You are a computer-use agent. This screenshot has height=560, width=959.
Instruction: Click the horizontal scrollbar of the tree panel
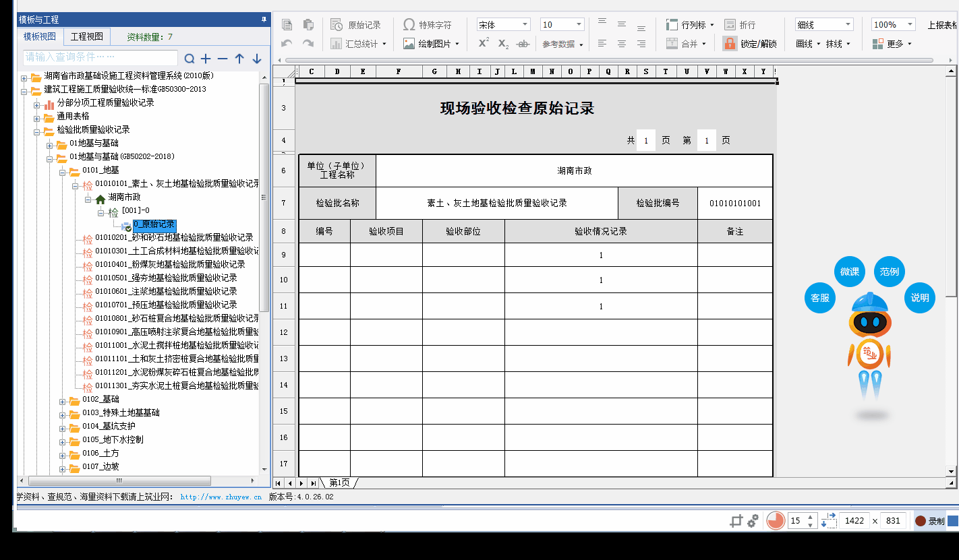point(119,480)
